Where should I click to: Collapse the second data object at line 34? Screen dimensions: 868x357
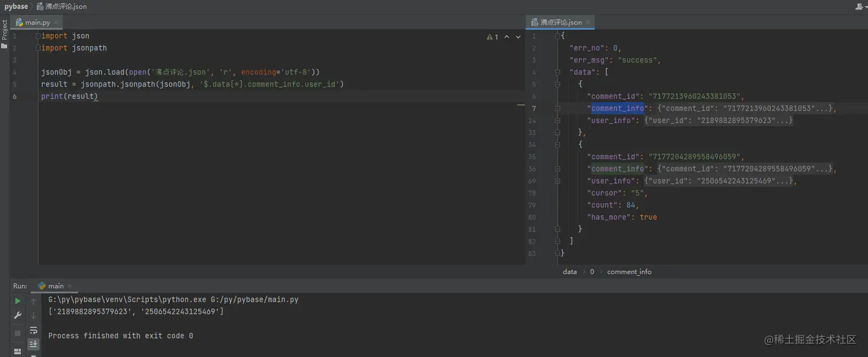click(x=557, y=145)
